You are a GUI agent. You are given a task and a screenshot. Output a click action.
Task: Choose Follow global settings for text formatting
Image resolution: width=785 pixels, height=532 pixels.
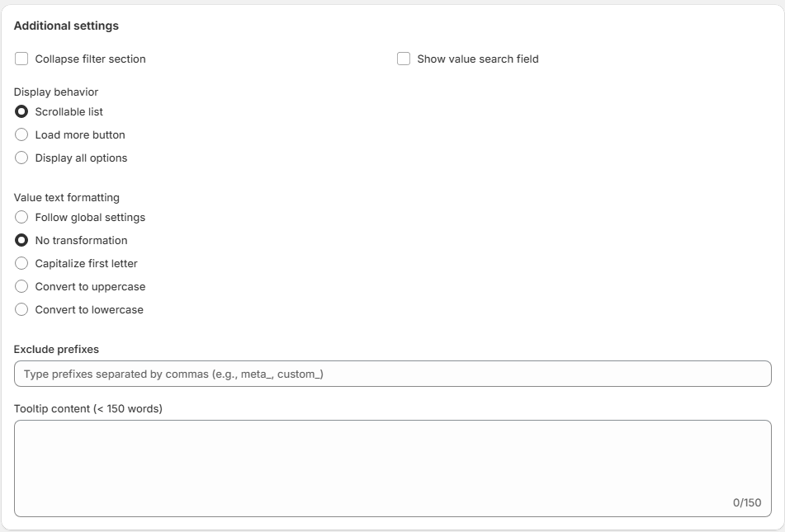tap(21, 218)
